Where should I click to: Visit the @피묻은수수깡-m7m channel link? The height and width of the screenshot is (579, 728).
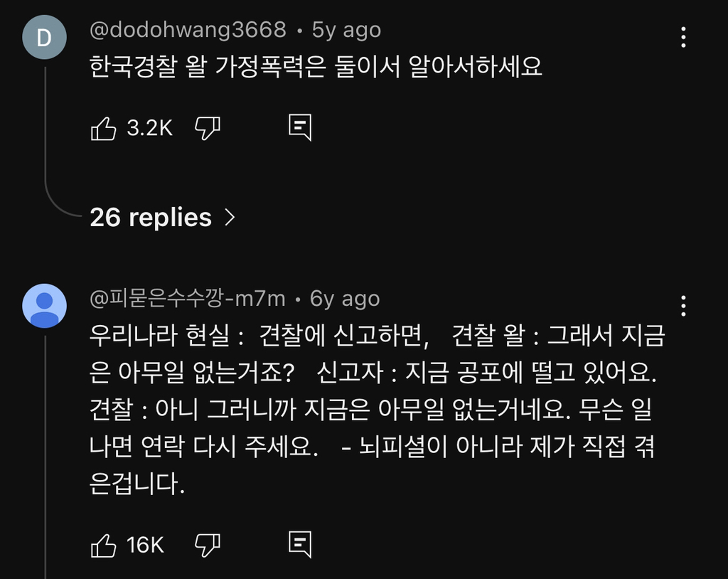pos(188,299)
